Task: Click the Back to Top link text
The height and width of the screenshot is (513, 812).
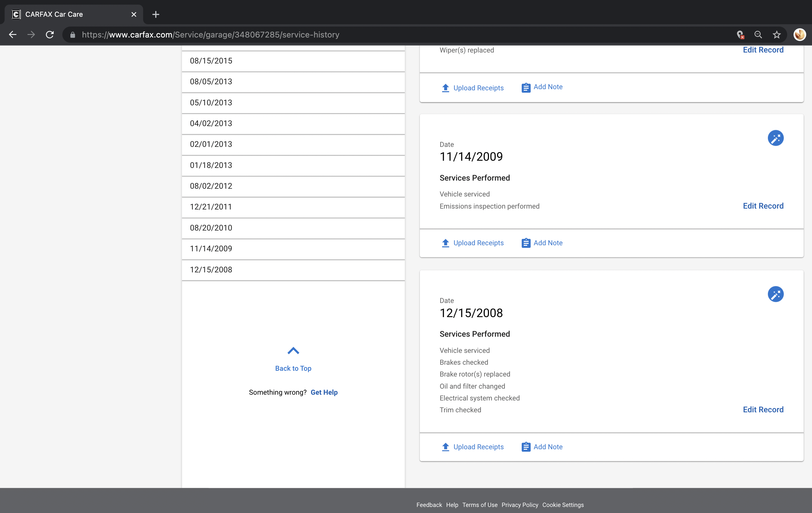Action: (293, 368)
